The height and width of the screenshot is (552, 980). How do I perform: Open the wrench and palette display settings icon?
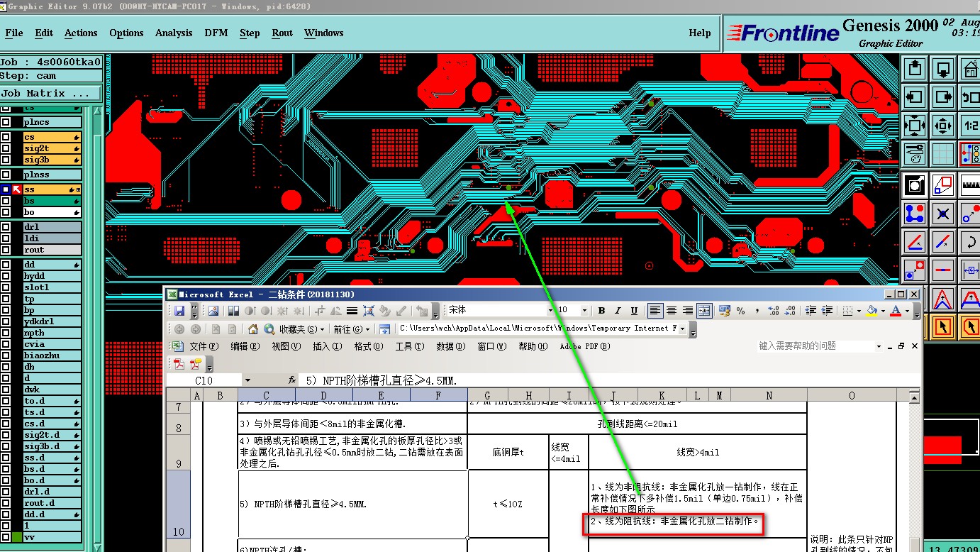tap(915, 153)
